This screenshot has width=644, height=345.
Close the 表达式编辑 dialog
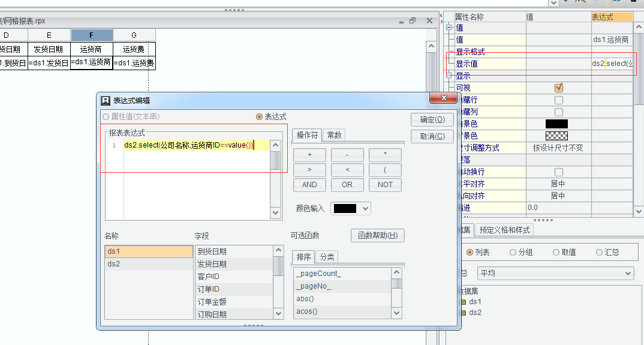tap(443, 98)
